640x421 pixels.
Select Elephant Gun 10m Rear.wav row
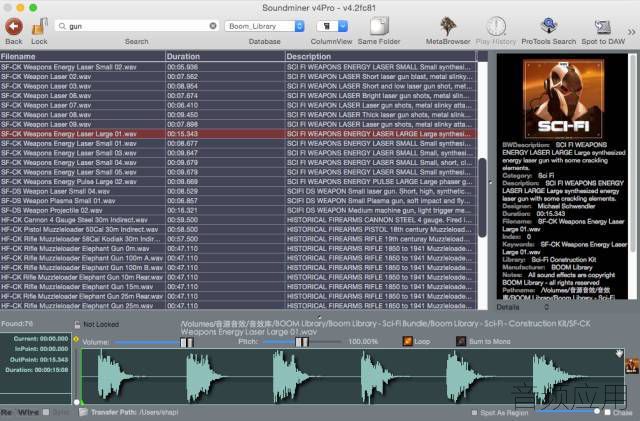pyautogui.click(x=238, y=277)
